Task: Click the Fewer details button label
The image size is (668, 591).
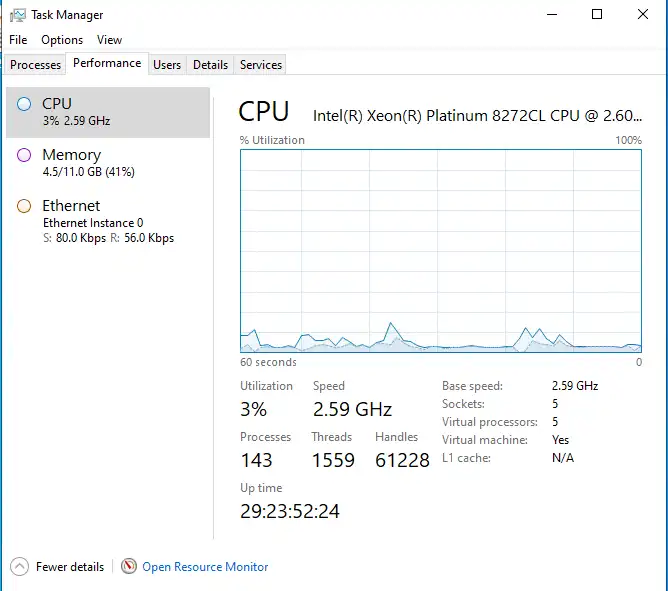Action: (x=70, y=567)
